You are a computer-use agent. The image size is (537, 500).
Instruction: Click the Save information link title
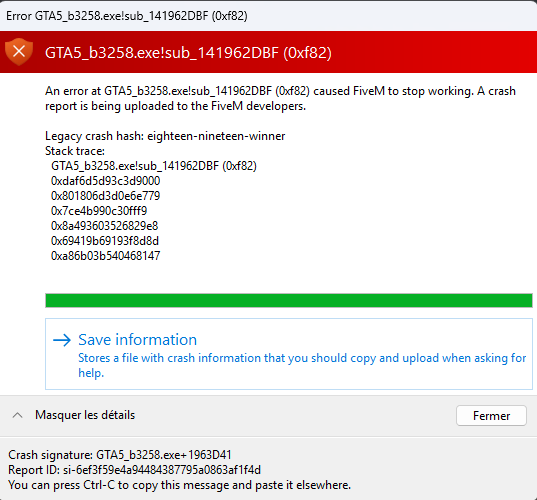(138, 340)
